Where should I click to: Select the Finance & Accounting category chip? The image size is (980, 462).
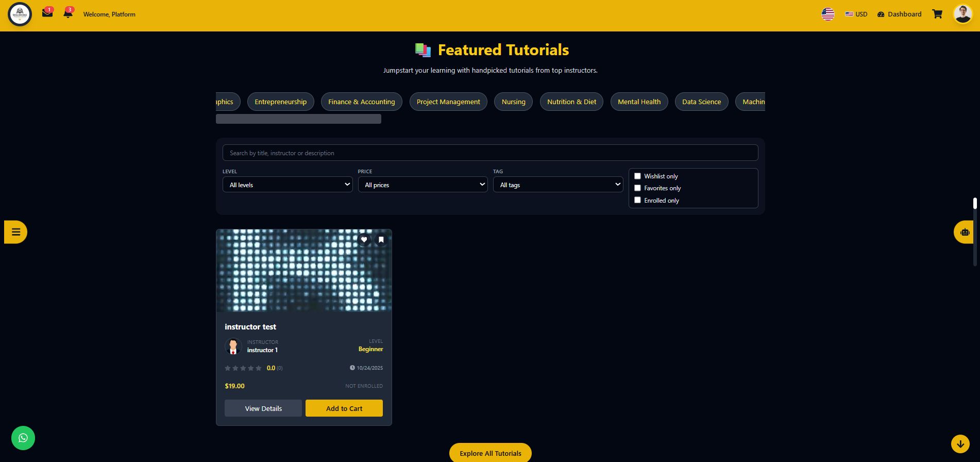click(362, 102)
